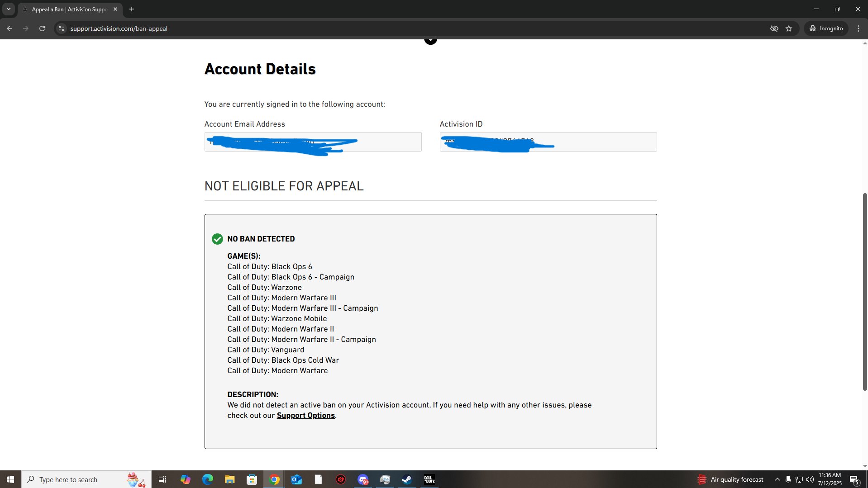Open the Support Options link

[x=305, y=415]
